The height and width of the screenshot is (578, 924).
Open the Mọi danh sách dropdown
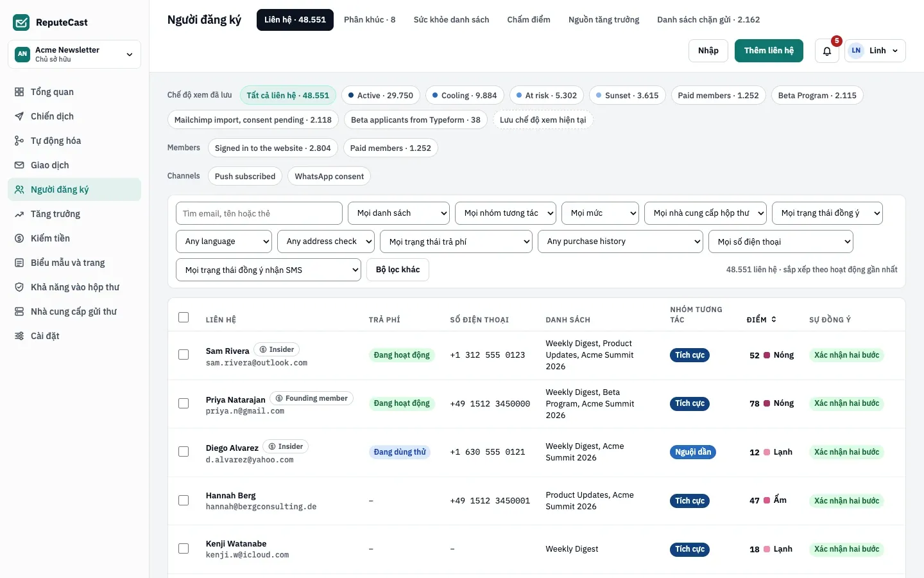tap(398, 213)
